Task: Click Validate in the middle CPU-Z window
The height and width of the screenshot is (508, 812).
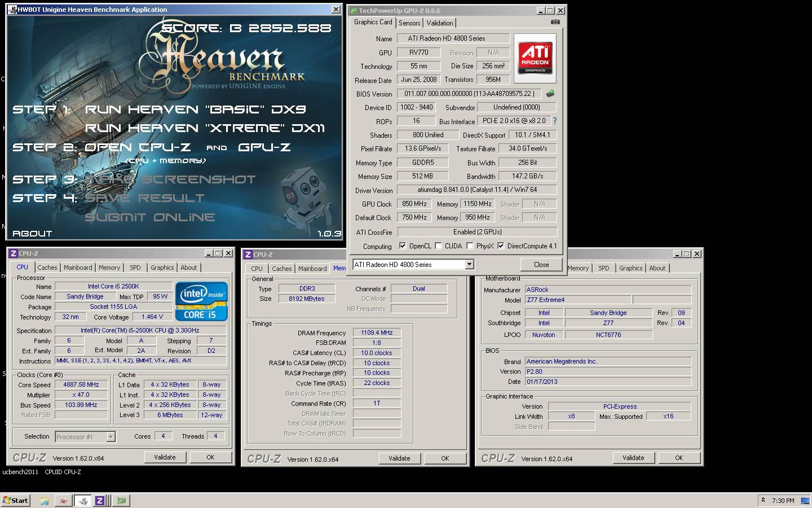Action: 399,458
